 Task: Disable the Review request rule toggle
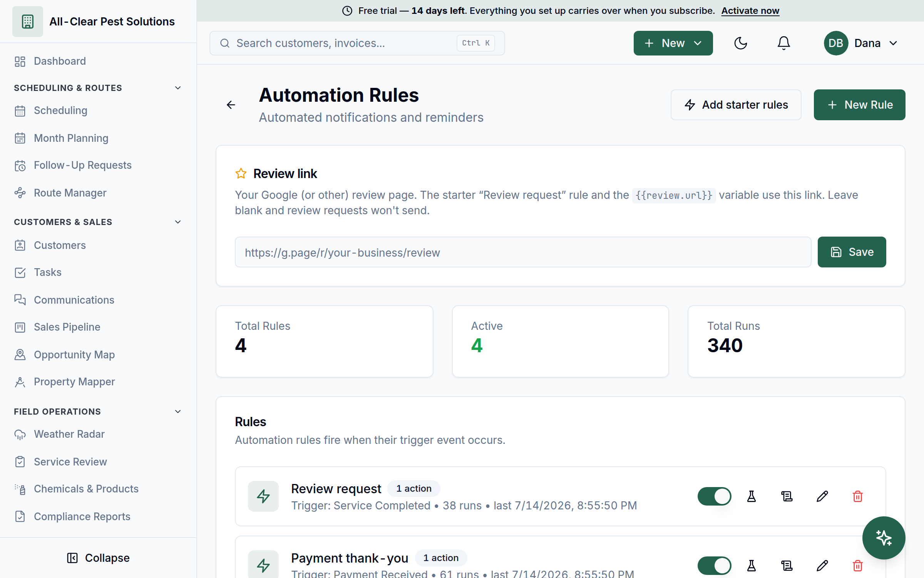(714, 496)
